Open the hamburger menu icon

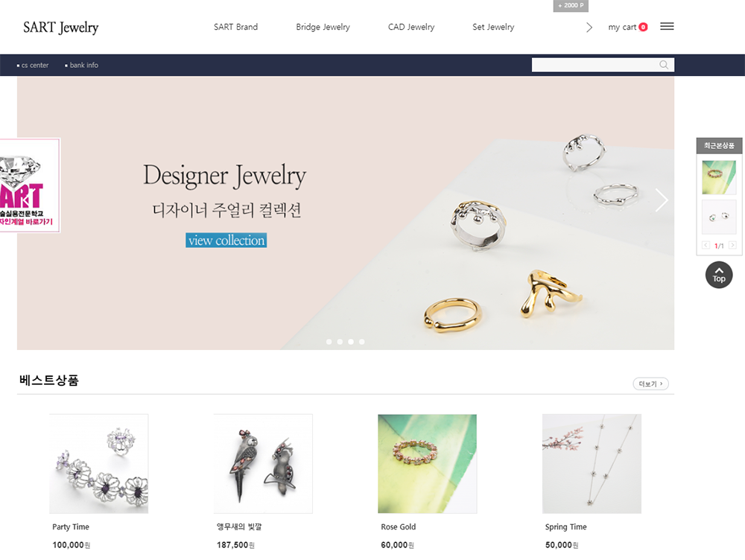point(667,27)
